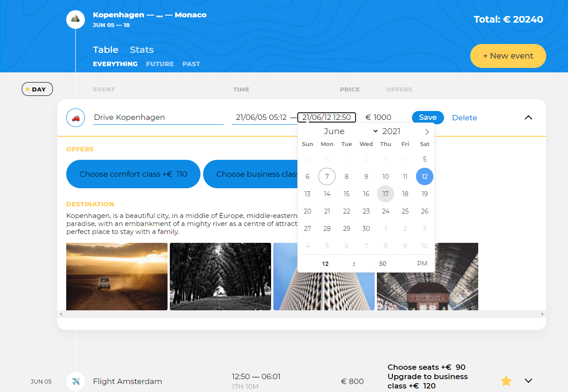The width and height of the screenshot is (568, 392).
Task: Select the EVERYTHING filter
Action: click(115, 64)
